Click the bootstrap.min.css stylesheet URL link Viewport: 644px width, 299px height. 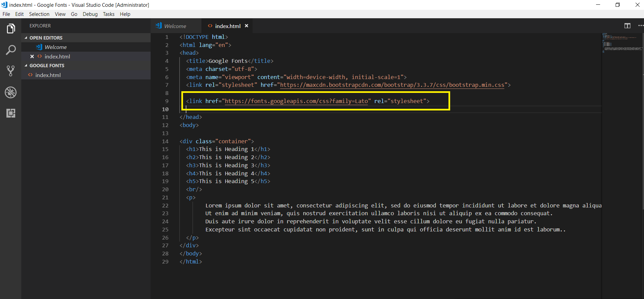pos(392,85)
